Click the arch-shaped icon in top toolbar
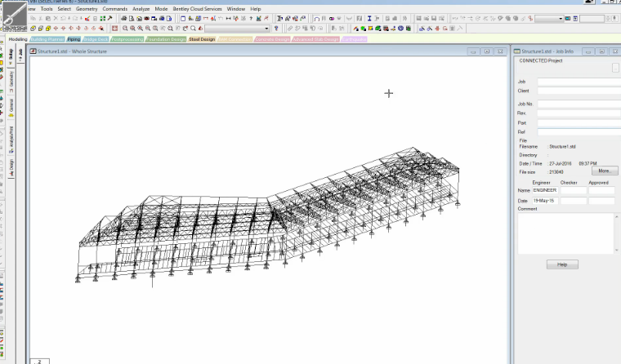621x364 pixels. (x=317, y=18)
